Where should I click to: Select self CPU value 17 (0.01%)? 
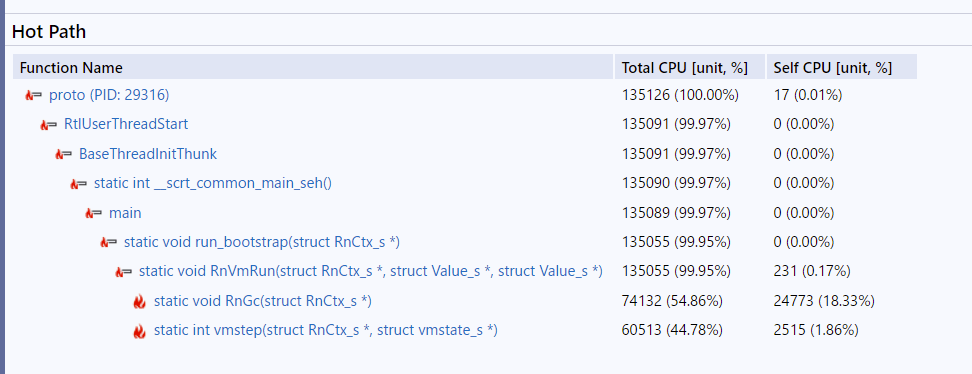click(808, 95)
